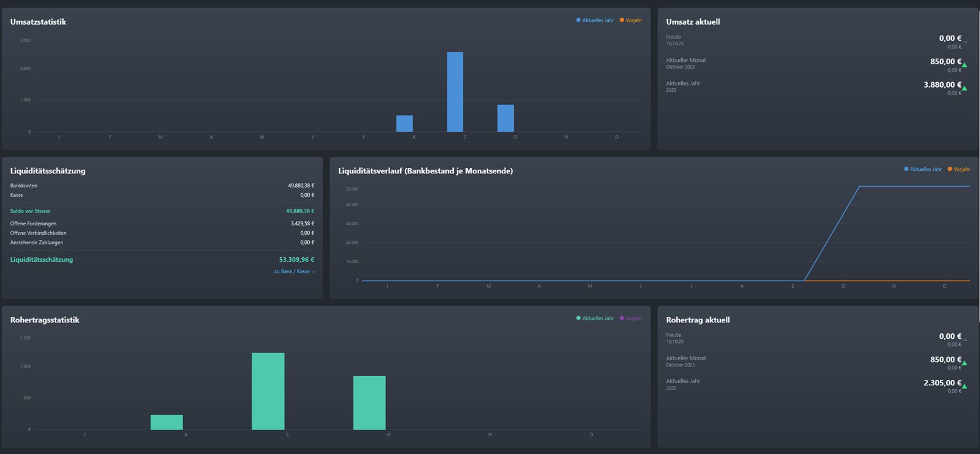Click the Rohertrag yearly value '2.305,00 €'
The image size is (980, 454).
(943, 382)
